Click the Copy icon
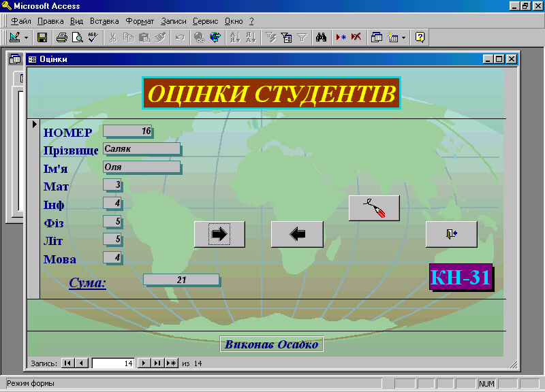The image size is (545, 392). pyautogui.click(x=128, y=37)
